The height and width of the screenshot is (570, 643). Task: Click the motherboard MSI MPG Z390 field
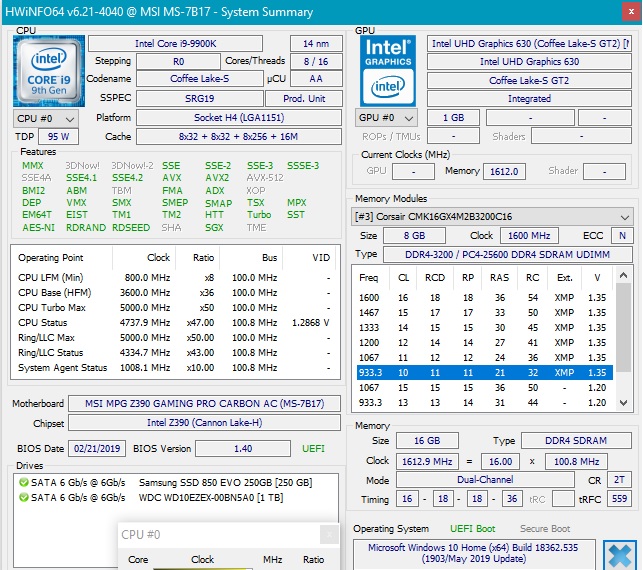tap(204, 404)
